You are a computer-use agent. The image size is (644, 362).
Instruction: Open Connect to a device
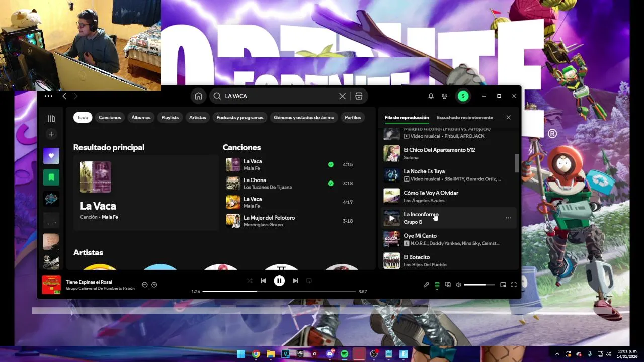pyautogui.click(x=448, y=285)
